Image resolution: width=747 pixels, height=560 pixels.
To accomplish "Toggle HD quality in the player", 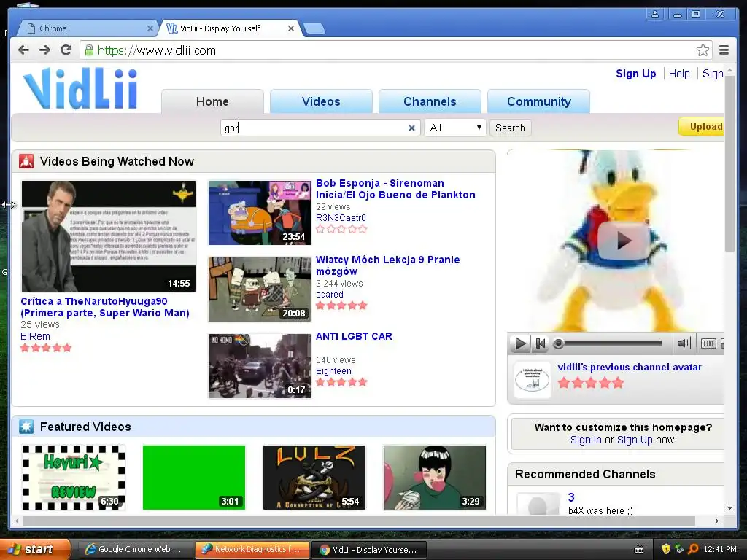I will coord(708,343).
